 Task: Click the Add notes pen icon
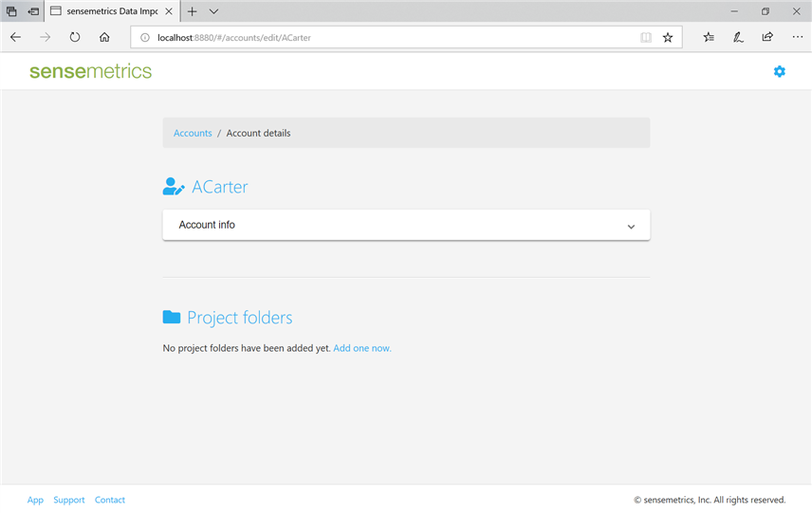pyautogui.click(x=738, y=37)
